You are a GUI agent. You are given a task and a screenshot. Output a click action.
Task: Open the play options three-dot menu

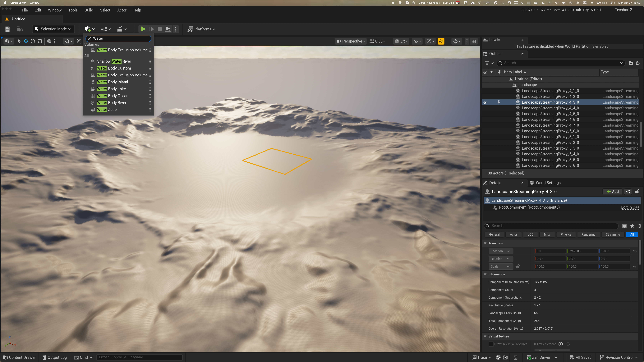(x=176, y=29)
